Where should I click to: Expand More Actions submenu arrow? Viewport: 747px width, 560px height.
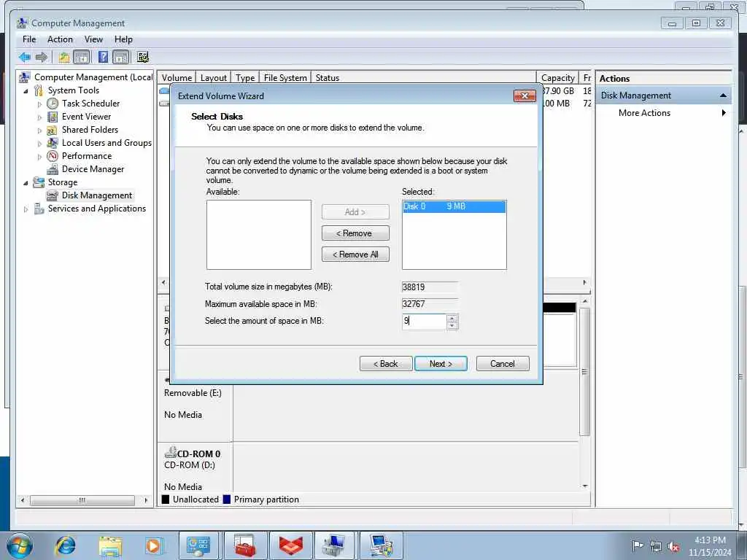tap(724, 113)
